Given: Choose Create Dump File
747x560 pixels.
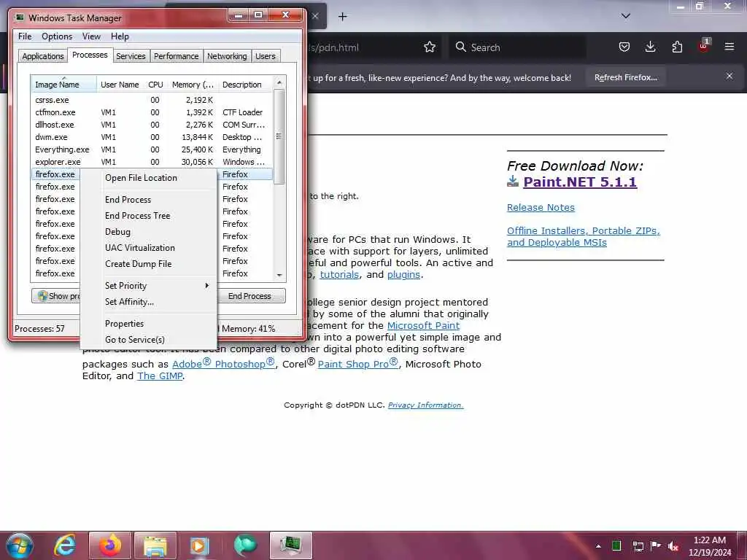Looking at the screenshot, I should click(x=149, y=264).
